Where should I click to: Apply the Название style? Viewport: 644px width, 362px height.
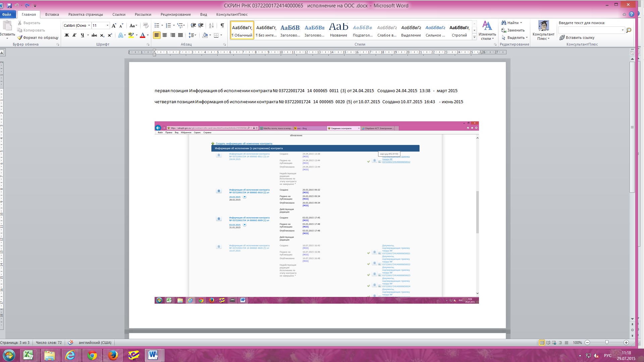[338, 30]
